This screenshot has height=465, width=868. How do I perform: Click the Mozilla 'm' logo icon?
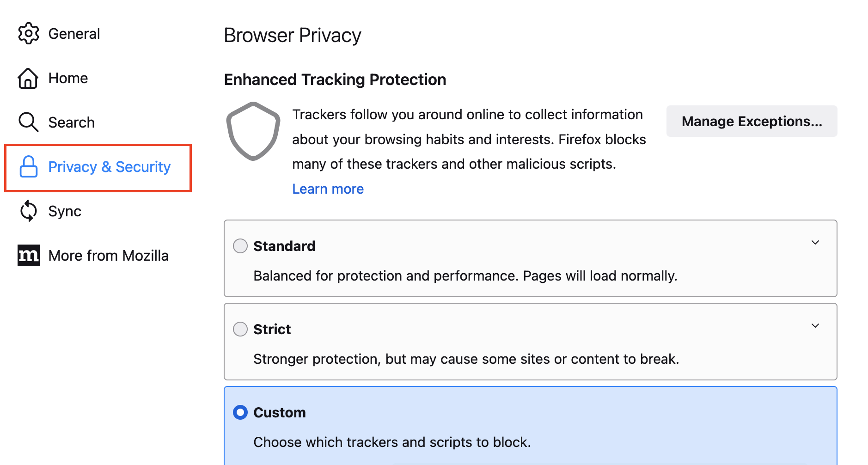29,256
